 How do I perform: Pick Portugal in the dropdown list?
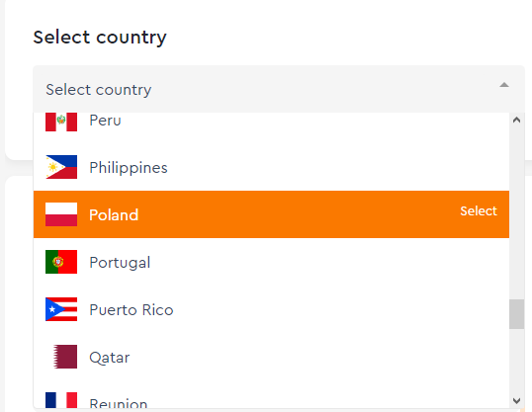click(271, 262)
